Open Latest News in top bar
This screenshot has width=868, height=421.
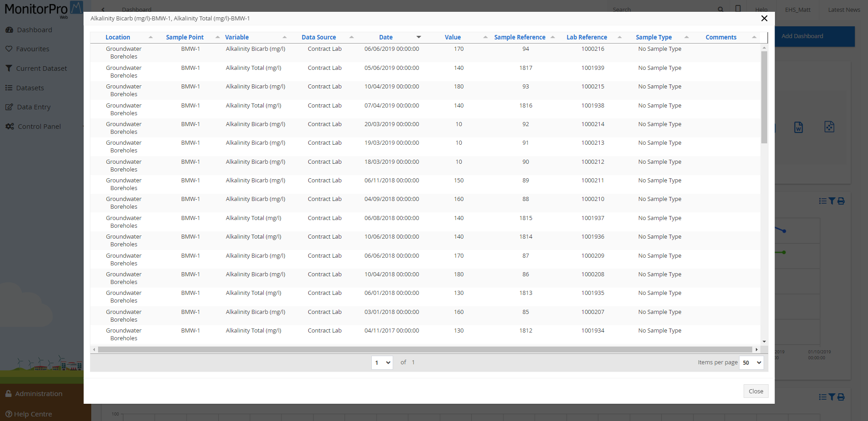click(x=844, y=10)
